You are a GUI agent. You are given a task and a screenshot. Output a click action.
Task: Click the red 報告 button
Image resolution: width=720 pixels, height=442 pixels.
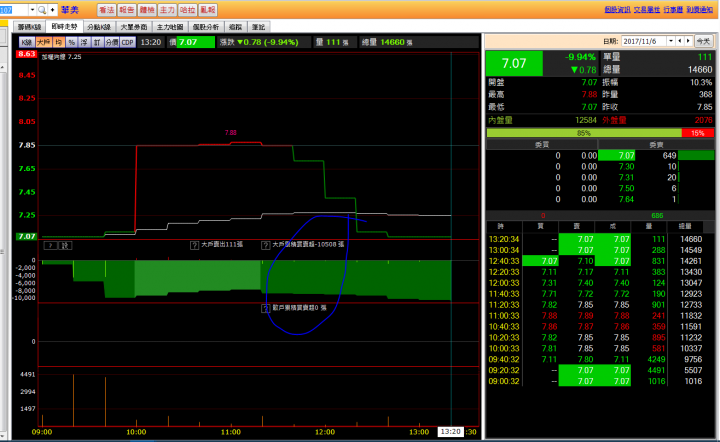click(126, 10)
